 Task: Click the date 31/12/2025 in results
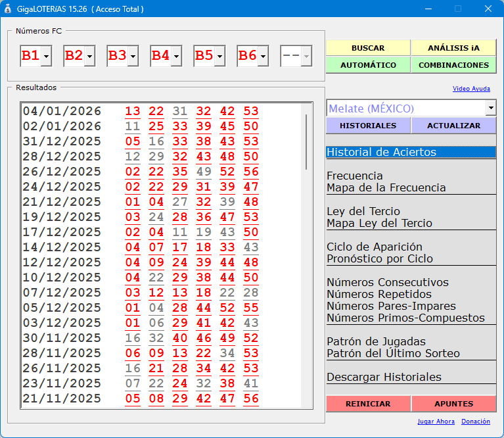pyautogui.click(x=62, y=141)
